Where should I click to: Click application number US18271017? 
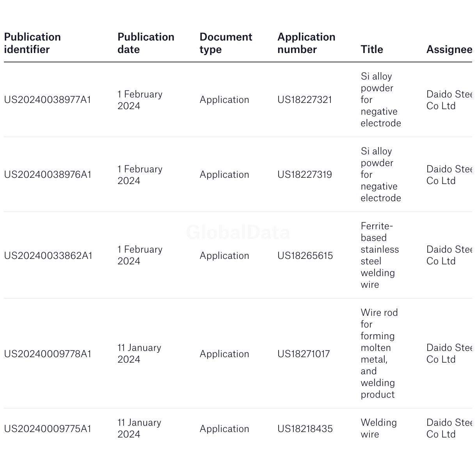pyautogui.click(x=304, y=354)
